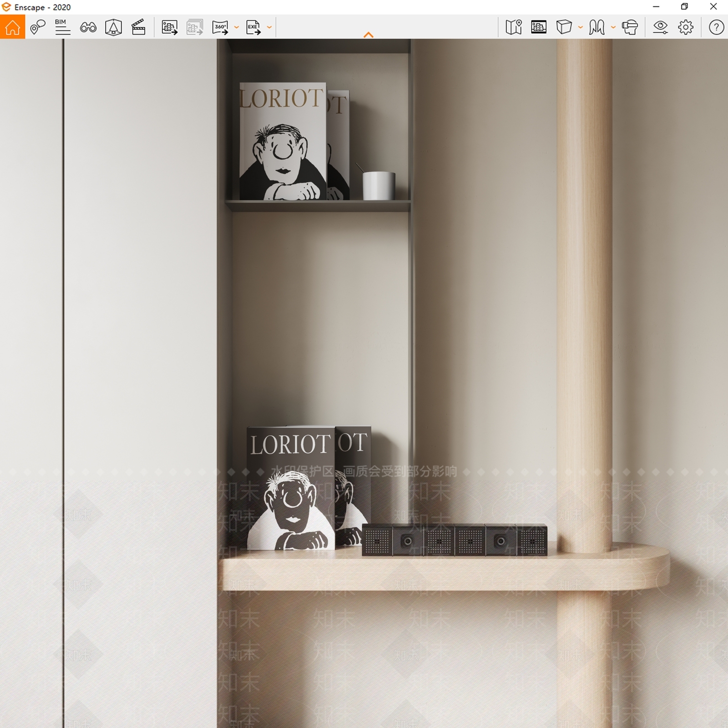Toggle the mini map icon
Image resolution: width=728 pixels, height=728 pixels.
click(x=514, y=27)
